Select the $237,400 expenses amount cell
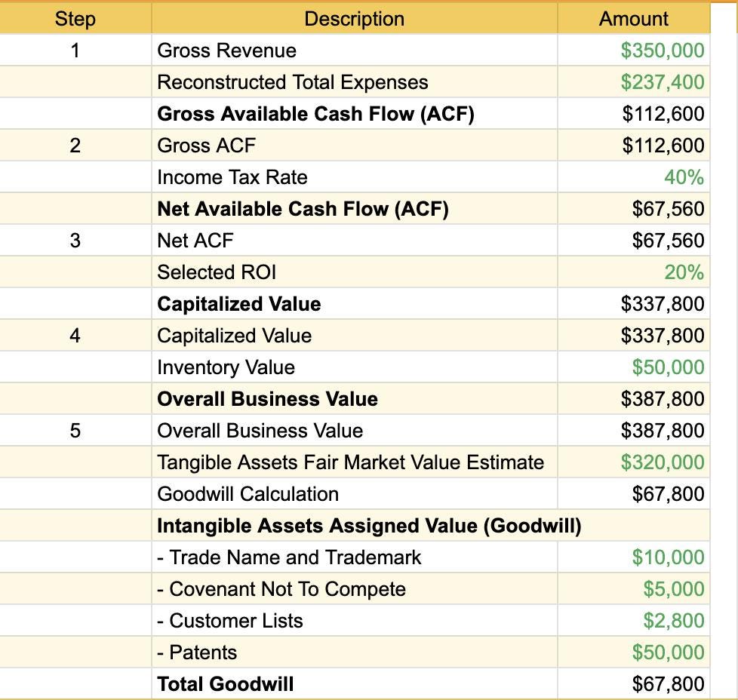 click(662, 82)
